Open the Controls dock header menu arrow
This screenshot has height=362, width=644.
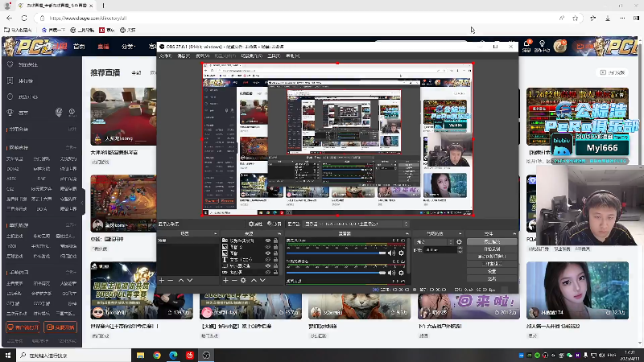(x=514, y=234)
